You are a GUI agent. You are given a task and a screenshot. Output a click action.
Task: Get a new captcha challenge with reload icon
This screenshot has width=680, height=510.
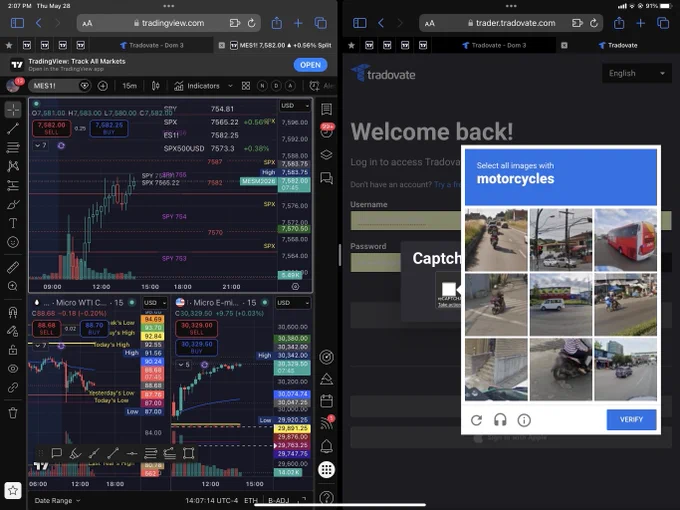476,420
